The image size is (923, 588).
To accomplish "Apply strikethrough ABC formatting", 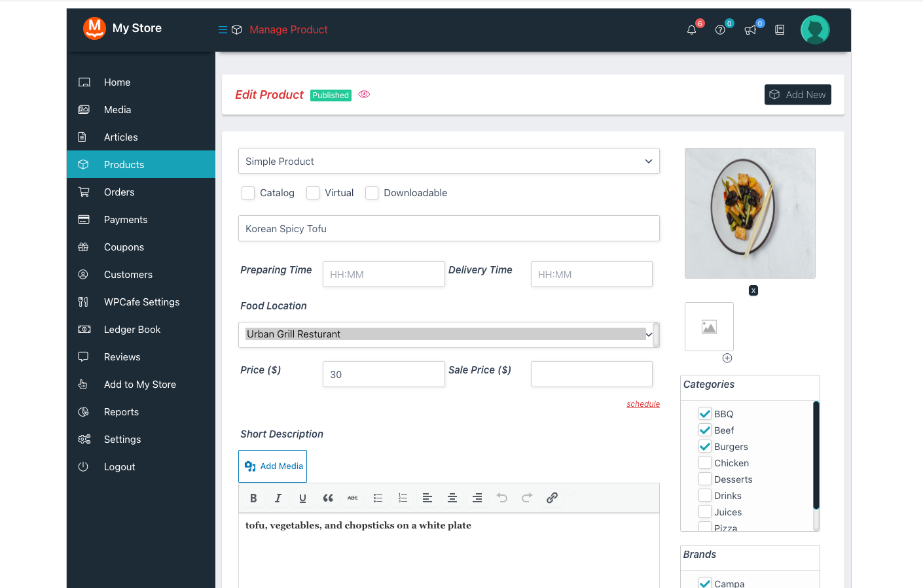I will click(x=353, y=498).
